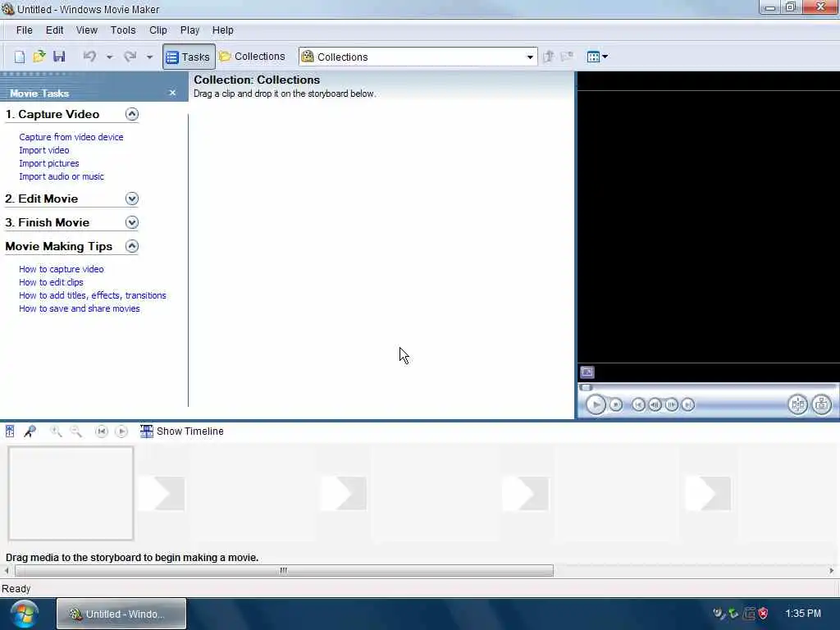The image size is (840, 630).
Task: Go up one level in collections
Action: (x=548, y=57)
